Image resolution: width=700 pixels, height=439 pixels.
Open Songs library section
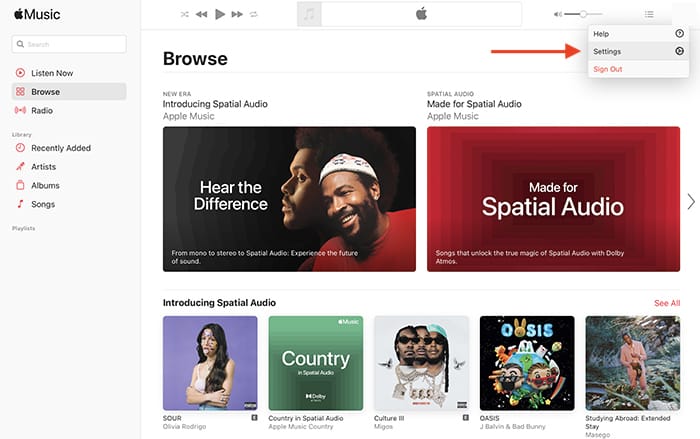tap(69, 204)
